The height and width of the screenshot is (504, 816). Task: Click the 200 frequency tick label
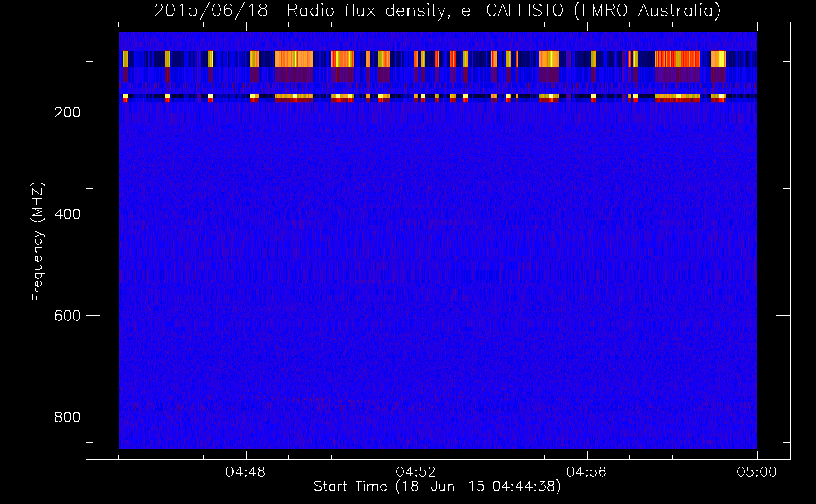coord(68,112)
